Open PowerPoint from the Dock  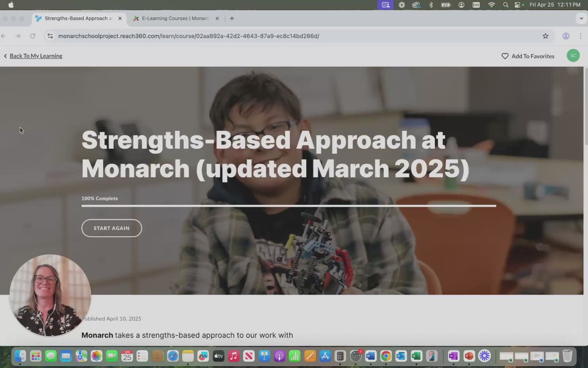(x=469, y=356)
